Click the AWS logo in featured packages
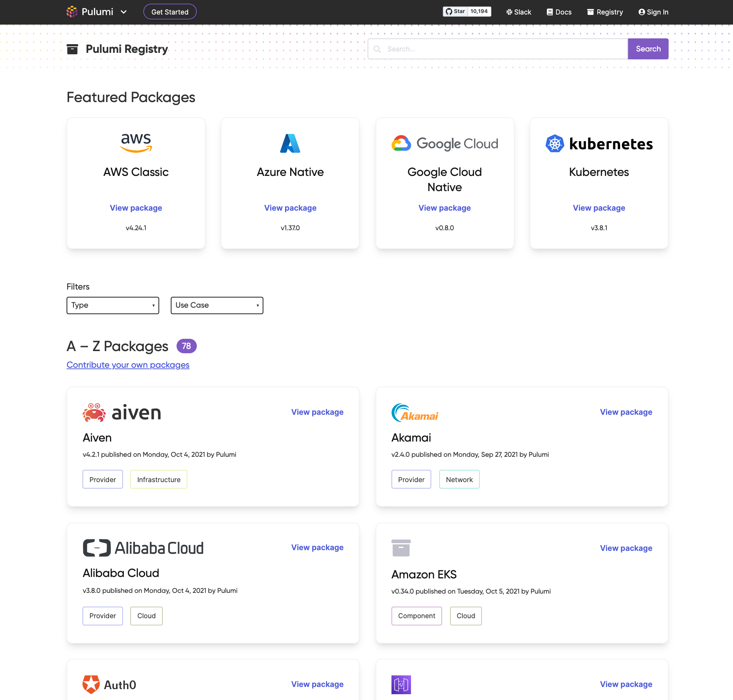This screenshot has height=700, width=733. coord(136,143)
